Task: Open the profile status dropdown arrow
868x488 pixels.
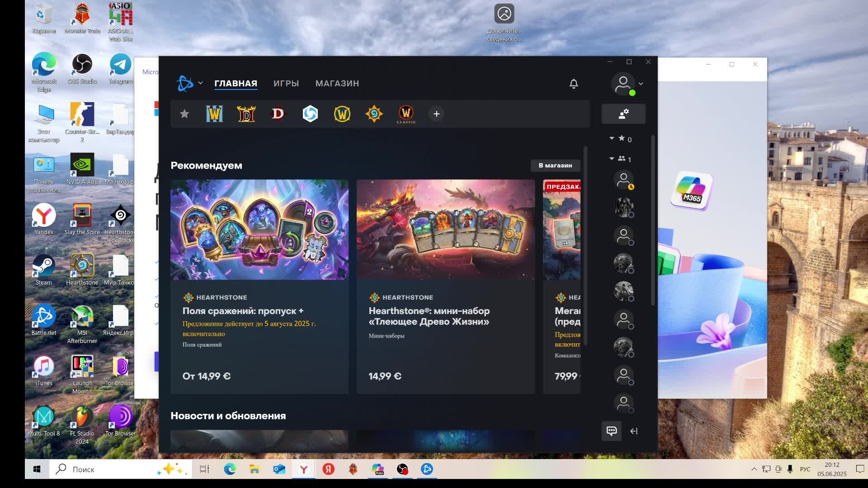Action: (x=641, y=84)
